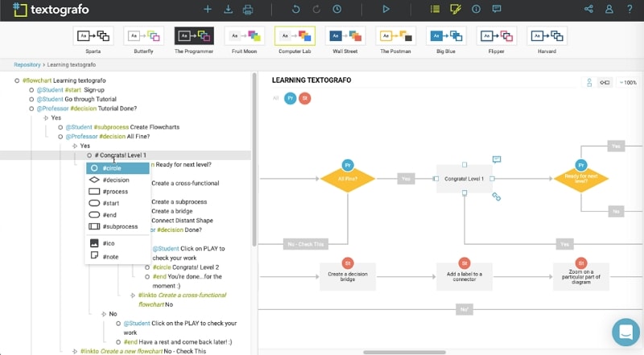Toggle the swimlane person view icon
Image resolution: width=644 pixels, height=355 pixels.
point(589,83)
